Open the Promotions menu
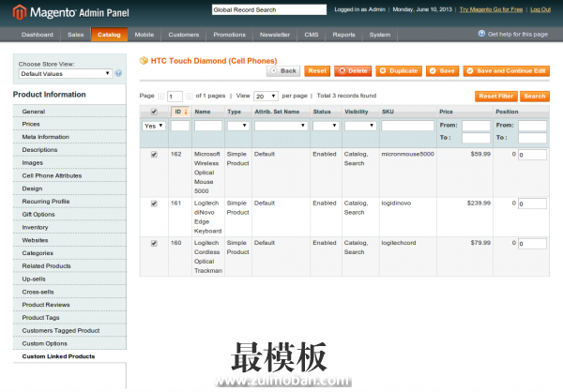 [230, 35]
